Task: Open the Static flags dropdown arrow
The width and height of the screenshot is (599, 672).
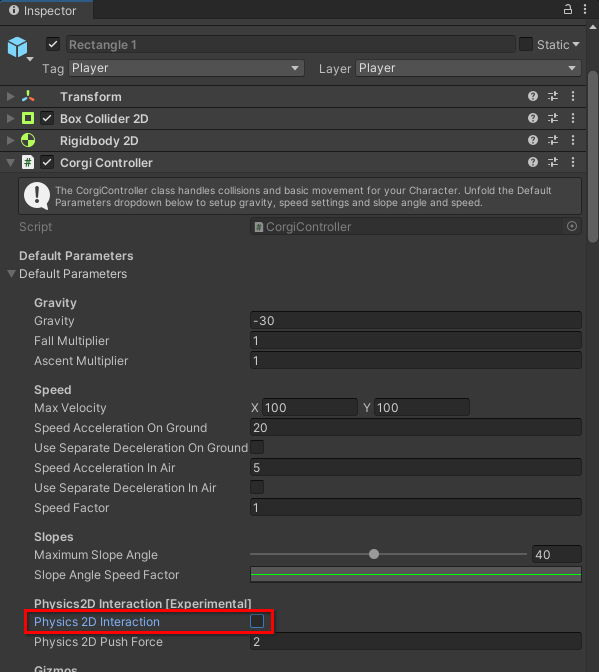Action: coord(576,44)
